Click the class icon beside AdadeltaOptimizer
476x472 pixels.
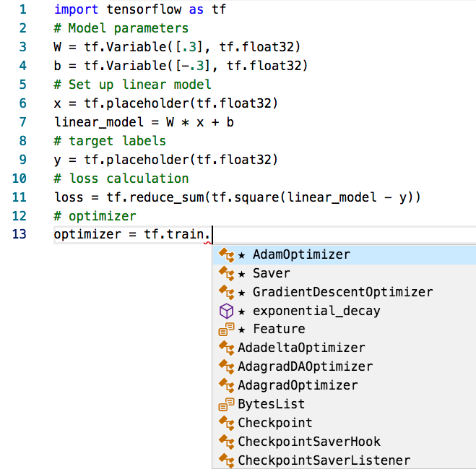click(x=227, y=348)
